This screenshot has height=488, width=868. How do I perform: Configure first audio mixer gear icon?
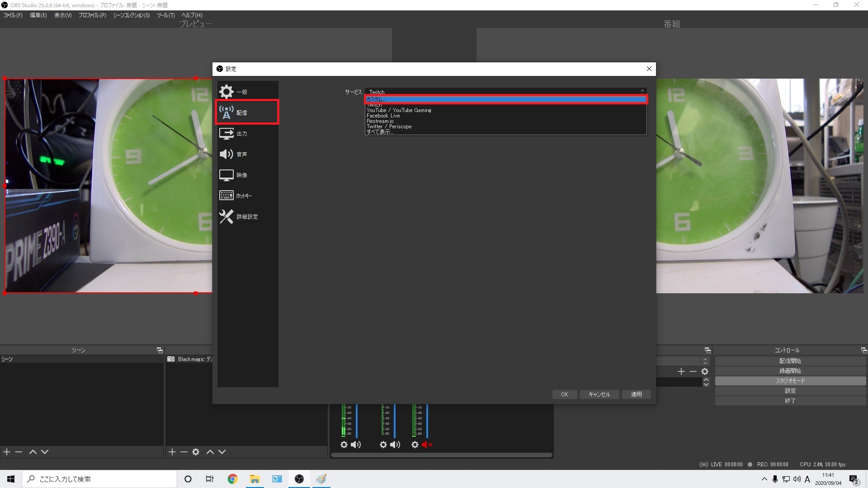click(x=344, y=445)
